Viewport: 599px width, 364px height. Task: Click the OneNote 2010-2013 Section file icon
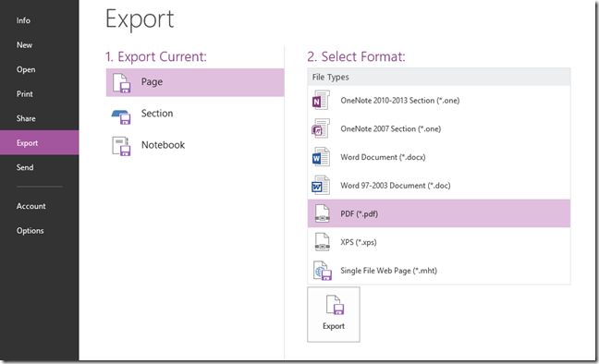[x=321, y=100]
